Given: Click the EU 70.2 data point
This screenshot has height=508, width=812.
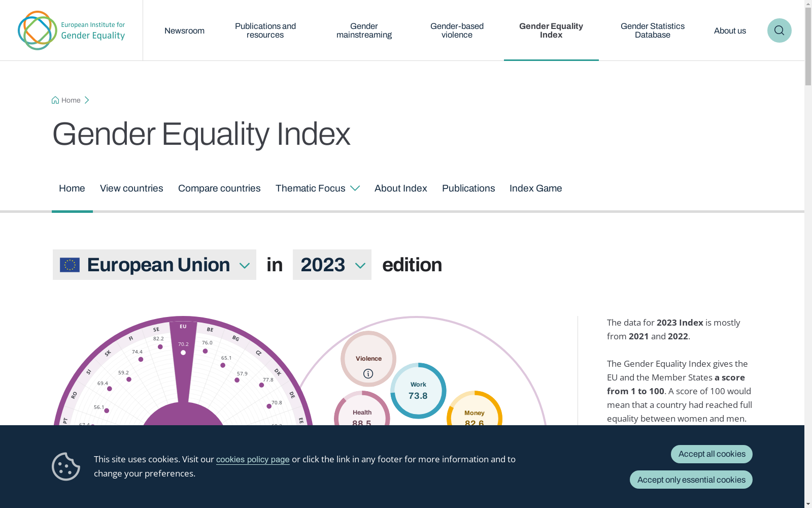Looking at the screenshot, I should pyautogui.click(x=183, y=353).
